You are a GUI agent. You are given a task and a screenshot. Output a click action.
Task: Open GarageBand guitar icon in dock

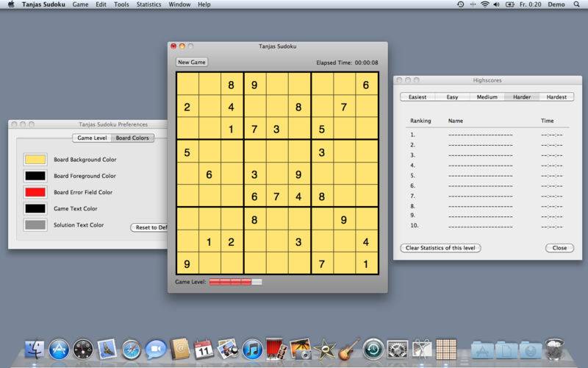point(348,349)
